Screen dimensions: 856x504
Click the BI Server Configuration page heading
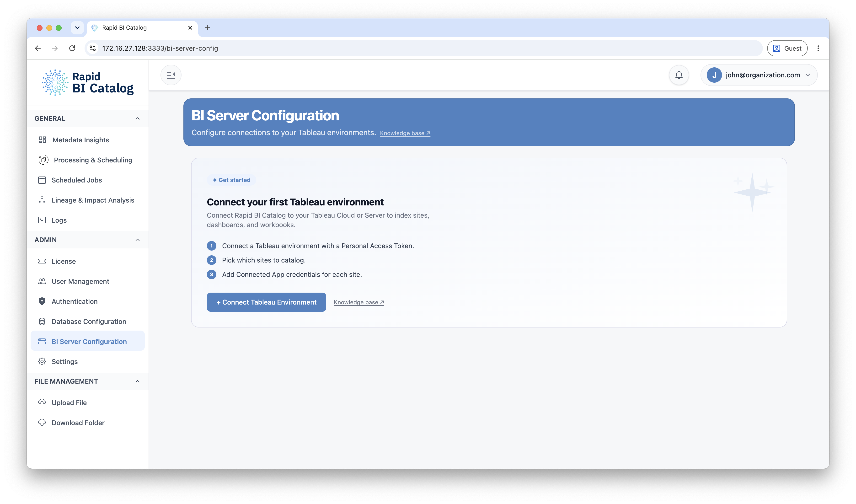pos(265,115)
